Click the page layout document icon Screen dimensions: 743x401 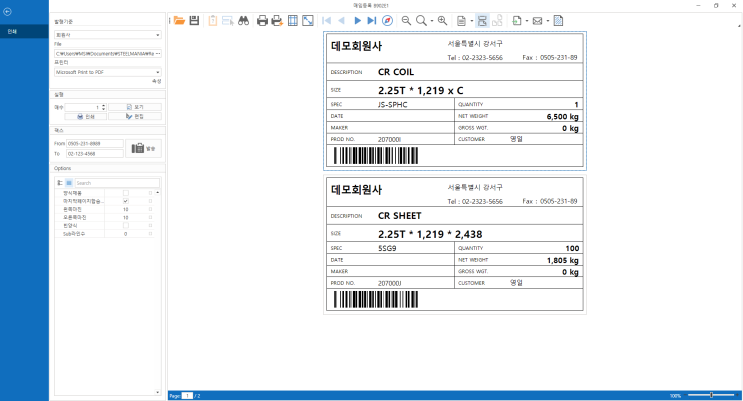click(461, 20)
